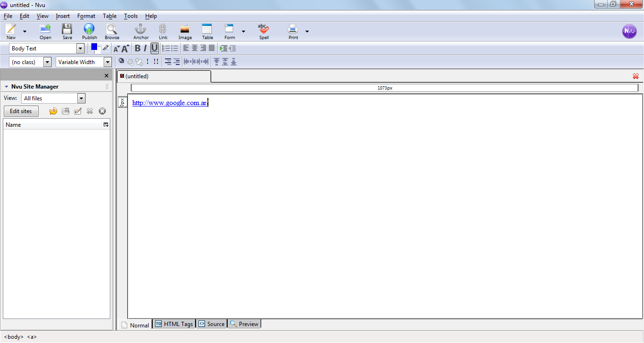The image size is (644, 343).
Task: Open the File menu
Action: [8, 16]
